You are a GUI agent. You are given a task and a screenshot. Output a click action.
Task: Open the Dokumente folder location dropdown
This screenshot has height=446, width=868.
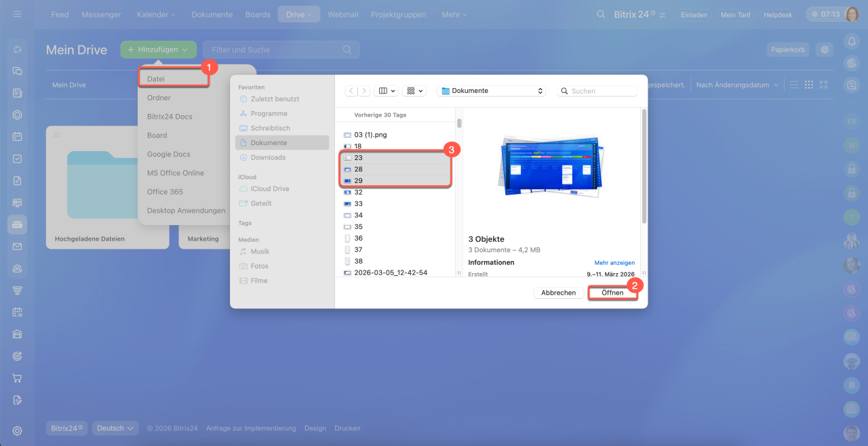[x=492, y=91]
